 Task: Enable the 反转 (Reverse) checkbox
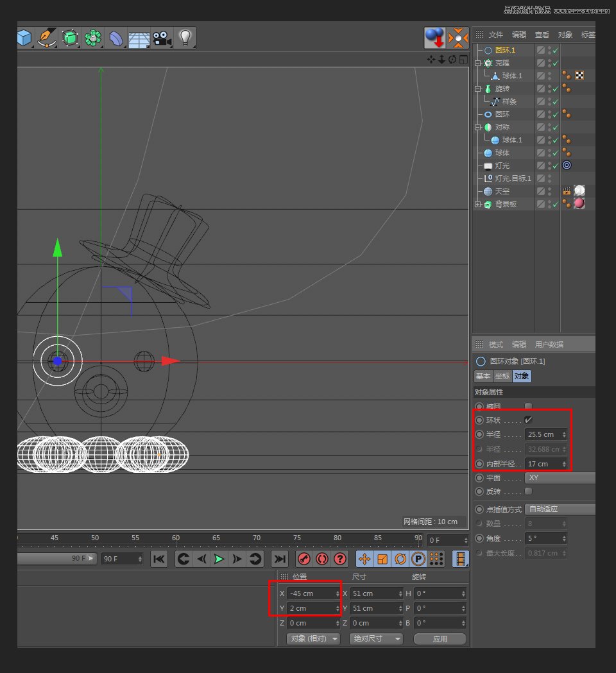pos(528,491)
